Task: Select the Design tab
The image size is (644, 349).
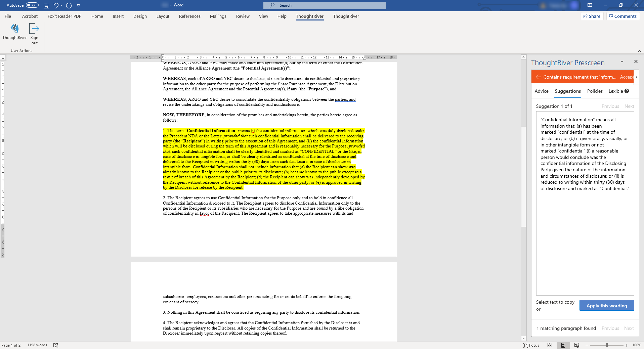Action: tap(140, 16)
